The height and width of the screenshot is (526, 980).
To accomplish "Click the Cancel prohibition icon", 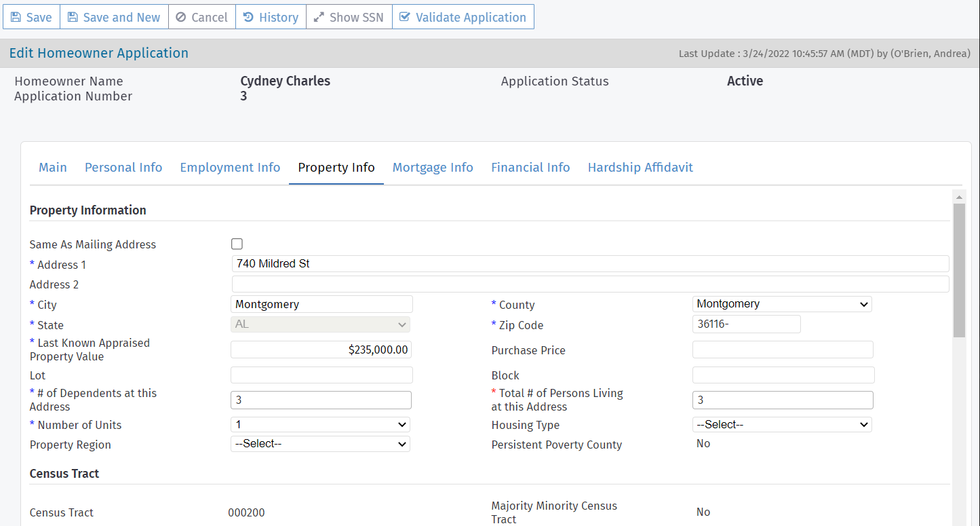I will 180,16.
